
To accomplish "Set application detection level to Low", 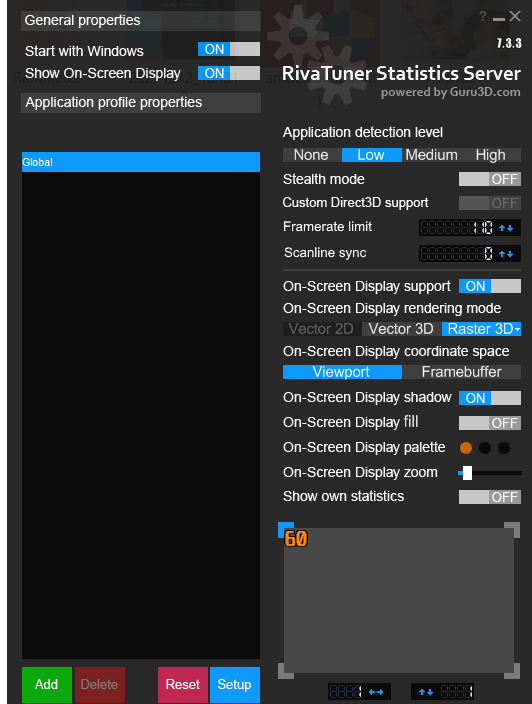I will pos(371,155).
